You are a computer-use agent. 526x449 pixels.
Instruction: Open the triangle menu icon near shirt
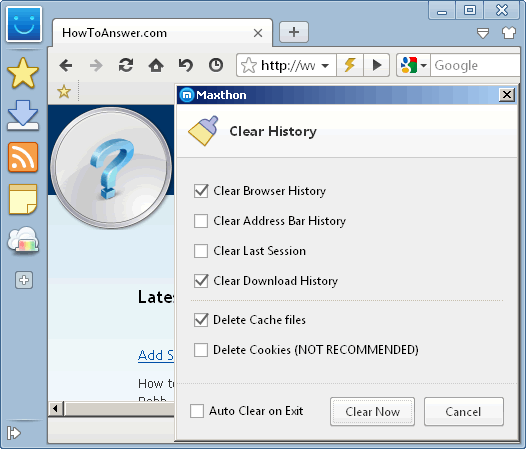tap(483, 33)
